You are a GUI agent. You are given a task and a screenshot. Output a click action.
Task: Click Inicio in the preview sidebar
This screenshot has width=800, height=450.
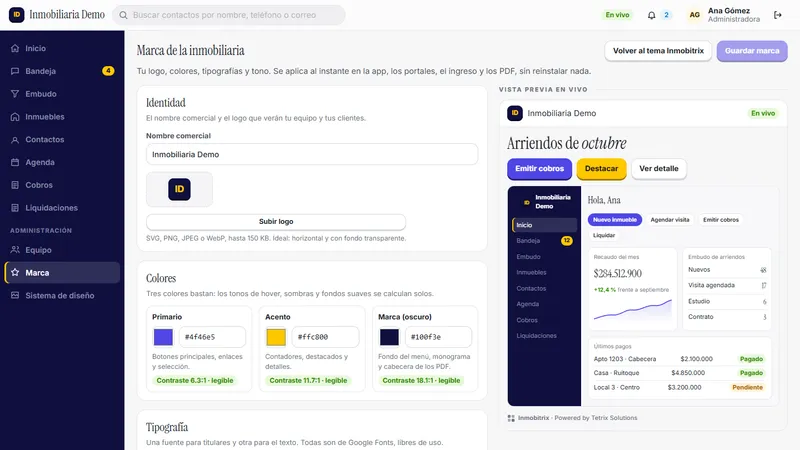(544, 225)
